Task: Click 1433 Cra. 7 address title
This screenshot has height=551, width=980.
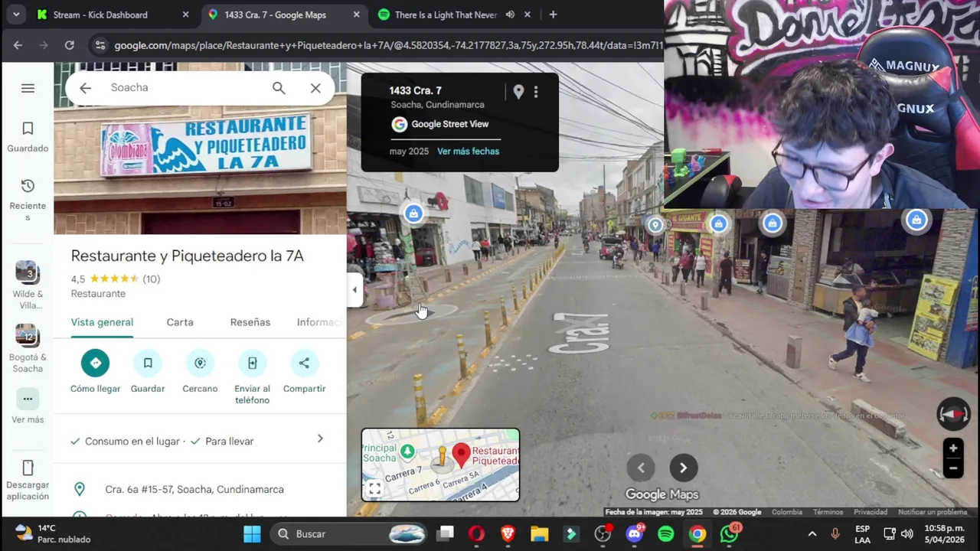Action: tap(415, 91)
